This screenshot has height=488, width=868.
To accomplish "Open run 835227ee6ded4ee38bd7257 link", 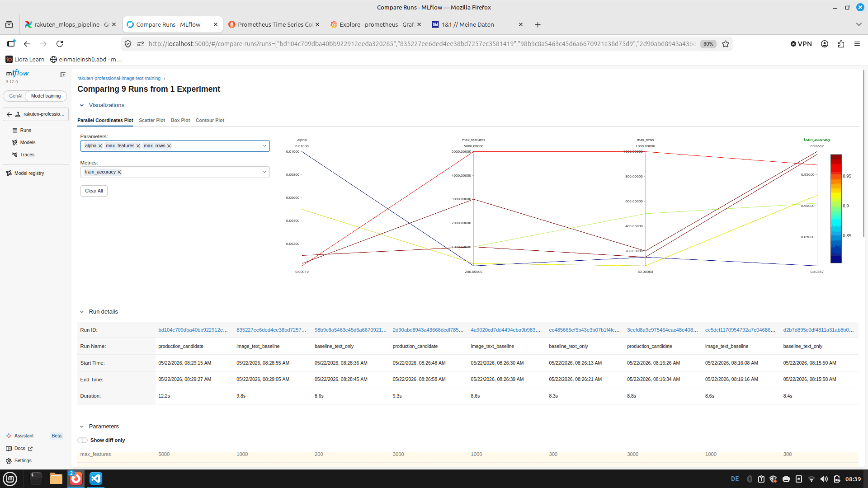I will pyautogui.click(x=271, y=330).
